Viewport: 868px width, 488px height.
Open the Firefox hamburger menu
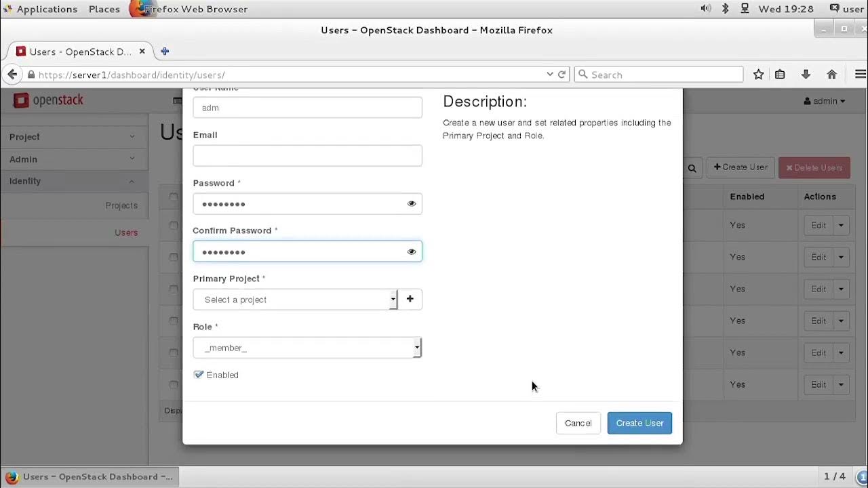tap(860, 75)
